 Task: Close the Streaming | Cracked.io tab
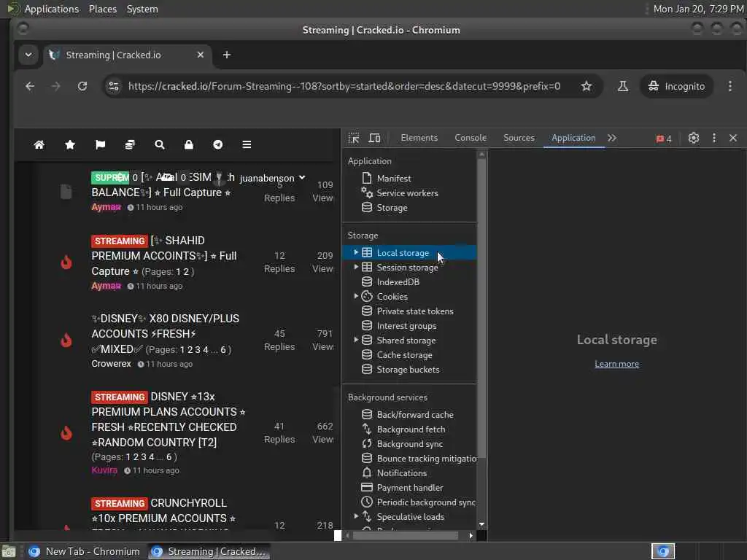(x=201, y=55)
